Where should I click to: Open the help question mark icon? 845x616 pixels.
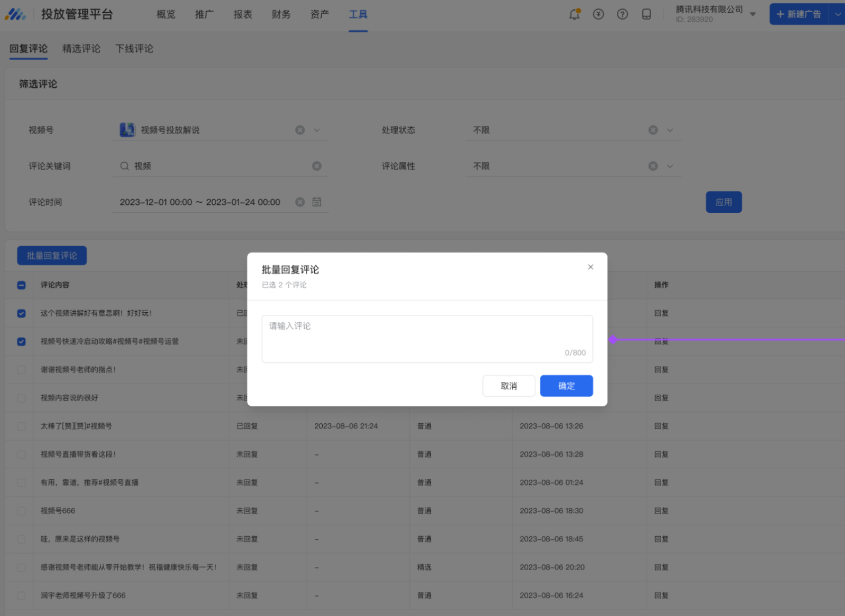click(623, 14)
